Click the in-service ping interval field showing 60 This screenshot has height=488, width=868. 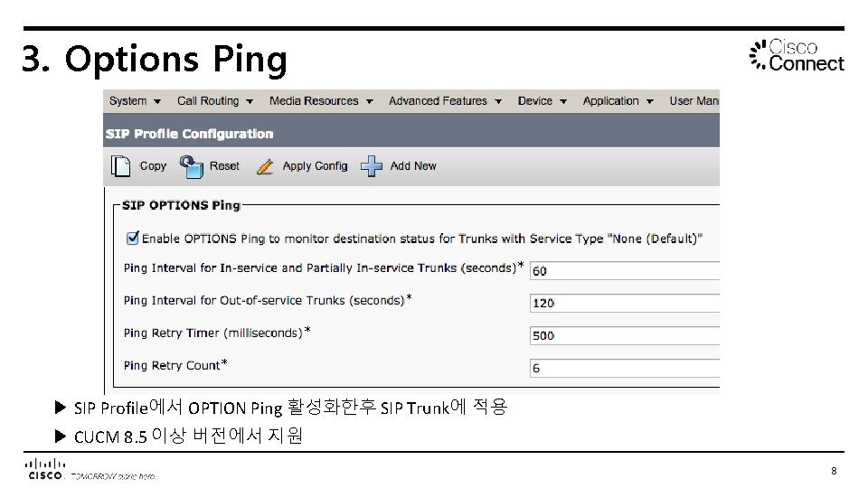pyautogui.click(x=625, y=270)
